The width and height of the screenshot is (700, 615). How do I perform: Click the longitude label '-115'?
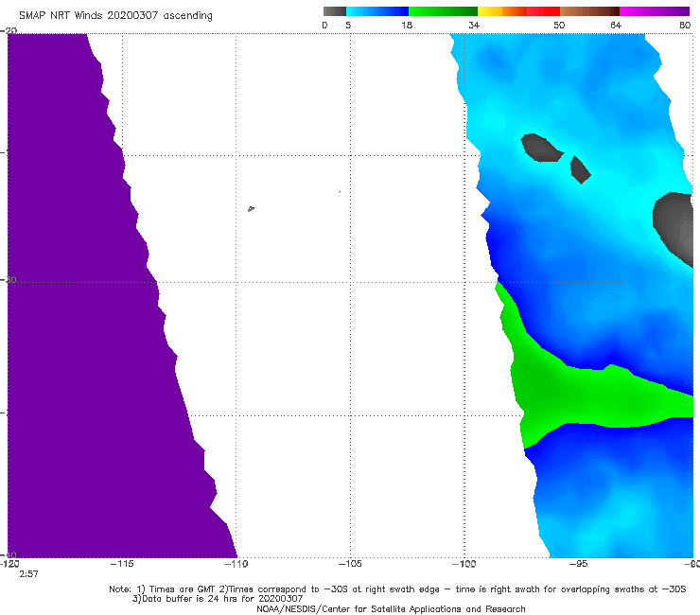122,564
